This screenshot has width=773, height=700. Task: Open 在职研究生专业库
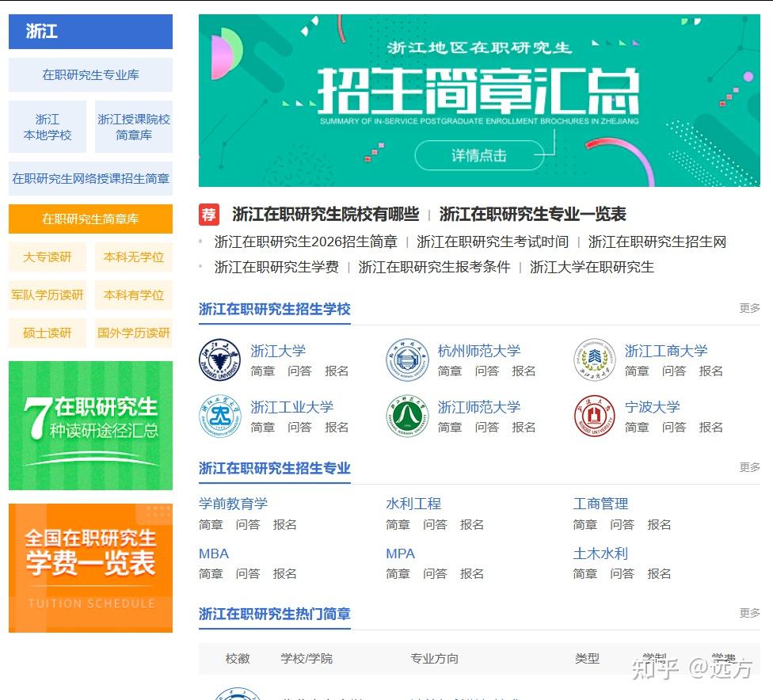(x=91, y=75)
